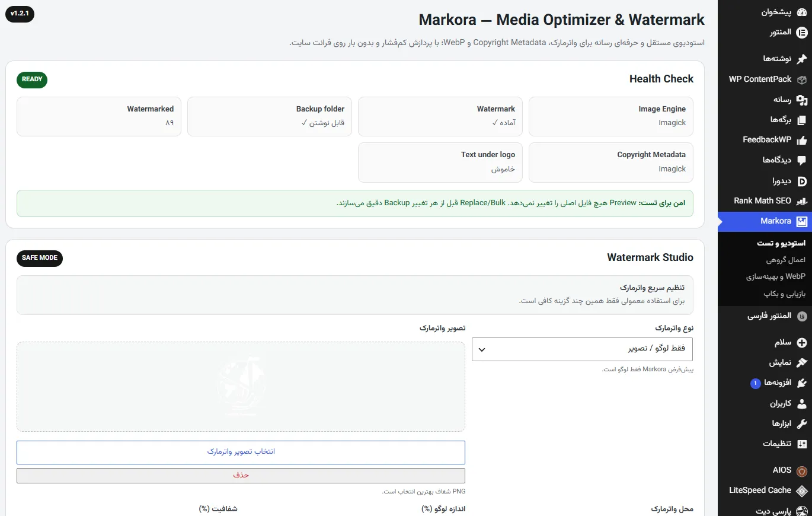Screen dimensions: 812x516
Task: Open the المنتور فارسی sidebar icon
Action: coord(802,316)
